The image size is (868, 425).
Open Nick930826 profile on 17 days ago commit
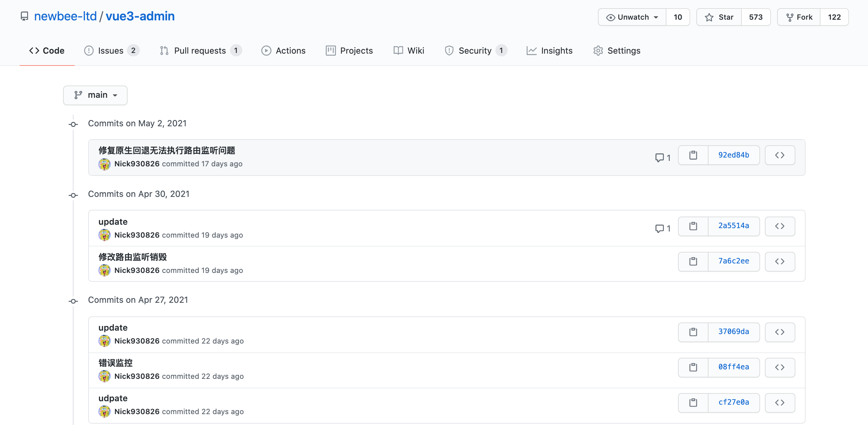[137, 164]
